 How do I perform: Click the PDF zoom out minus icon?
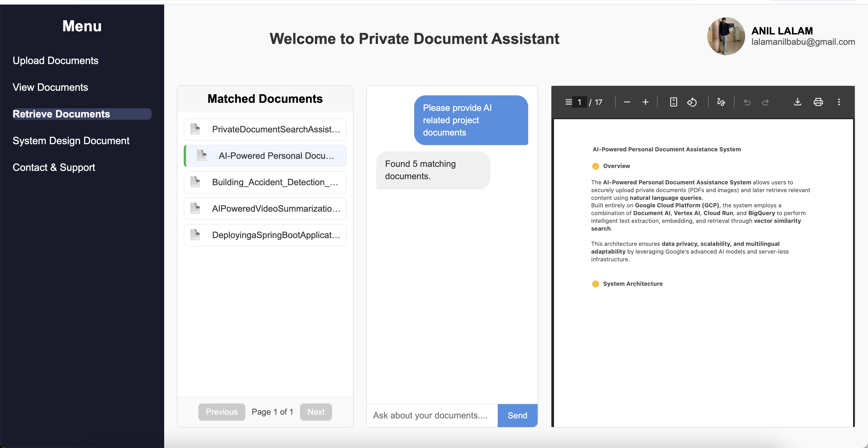pyautogui.click(x=627, y=102)
